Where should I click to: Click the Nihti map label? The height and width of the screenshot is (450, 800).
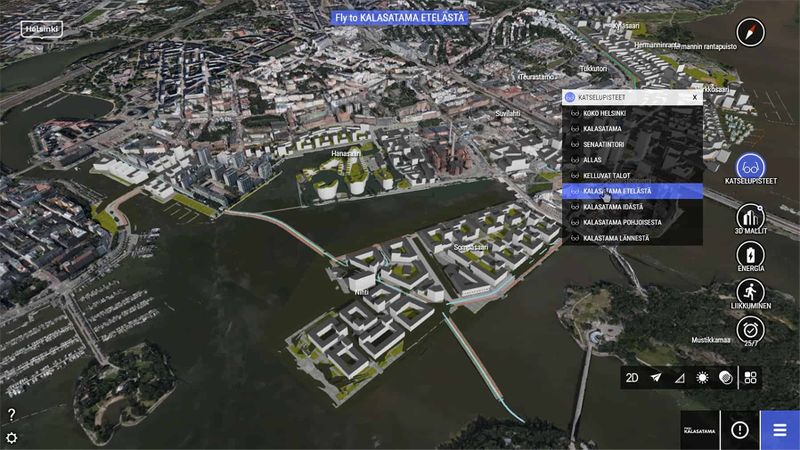(x=362, y=292)
